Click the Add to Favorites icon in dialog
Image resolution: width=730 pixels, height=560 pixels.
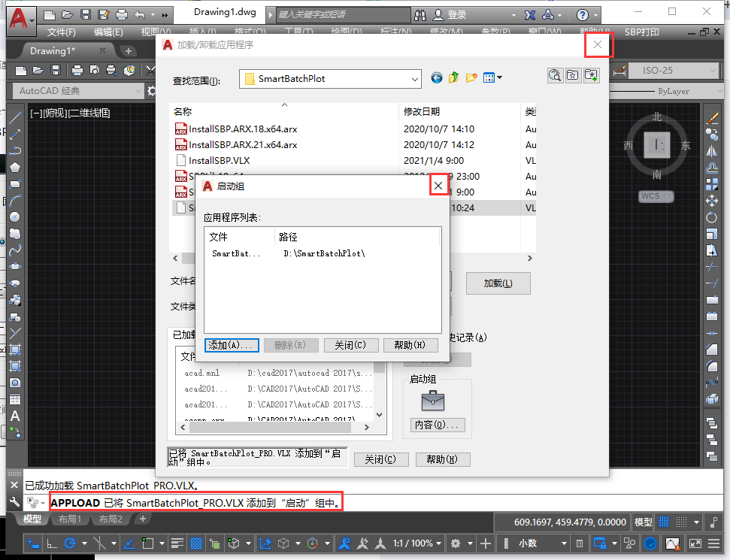click(591, 75)
